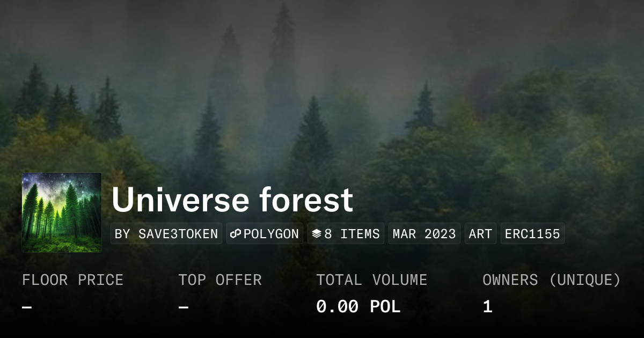
Task: Click the TOTAL VOLUME label
Action: click(x=371, y=280)
